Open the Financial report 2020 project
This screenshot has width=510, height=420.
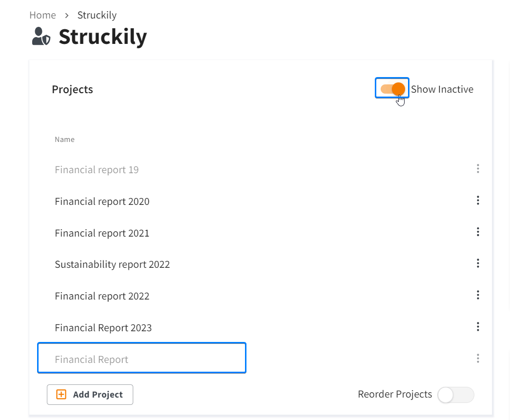pos(102,201)
